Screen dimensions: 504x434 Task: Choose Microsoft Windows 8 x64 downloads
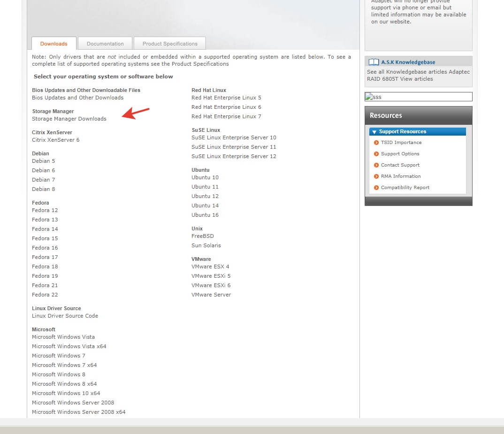click(64, 384)
